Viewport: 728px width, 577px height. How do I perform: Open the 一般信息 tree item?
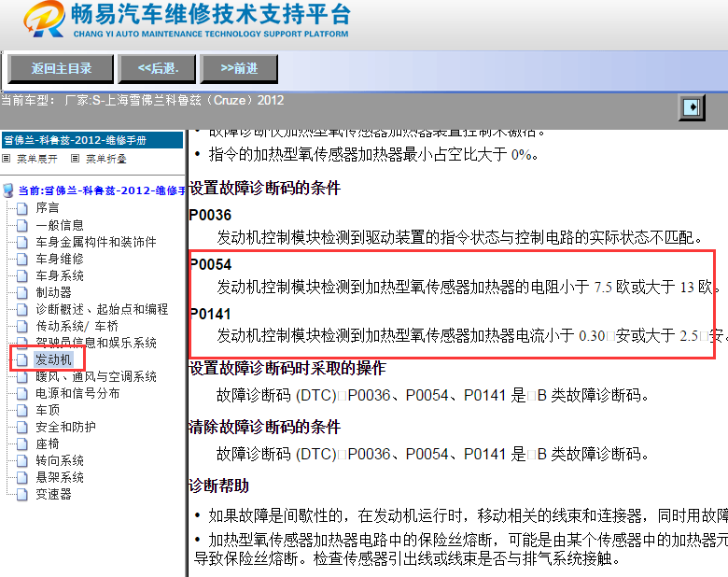point(60,225)
